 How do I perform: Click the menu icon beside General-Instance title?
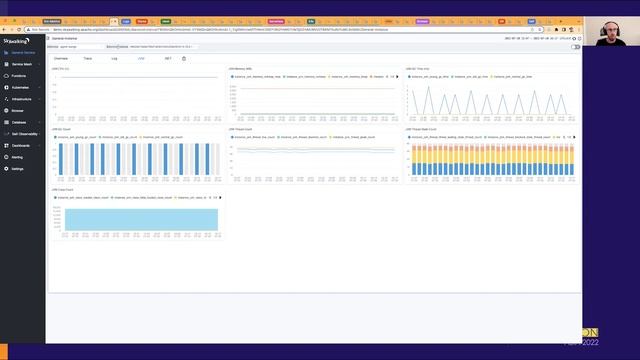pos(48,38)
